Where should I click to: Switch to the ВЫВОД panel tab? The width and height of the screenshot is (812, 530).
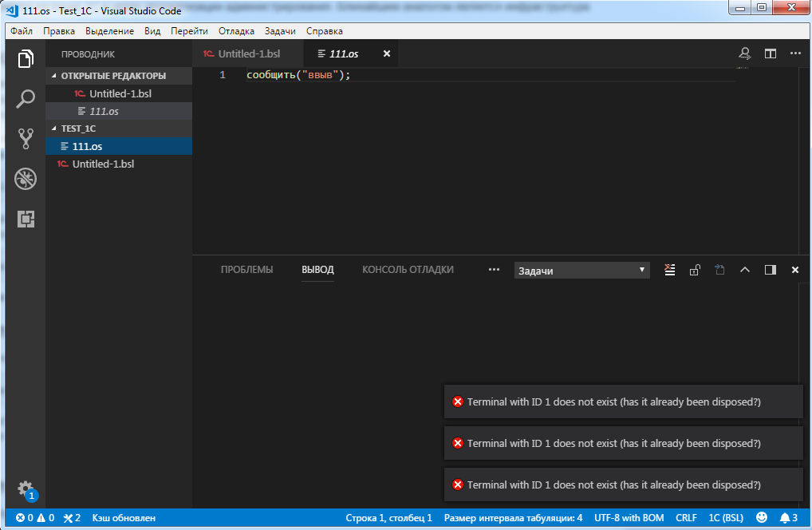coord(317,270)
